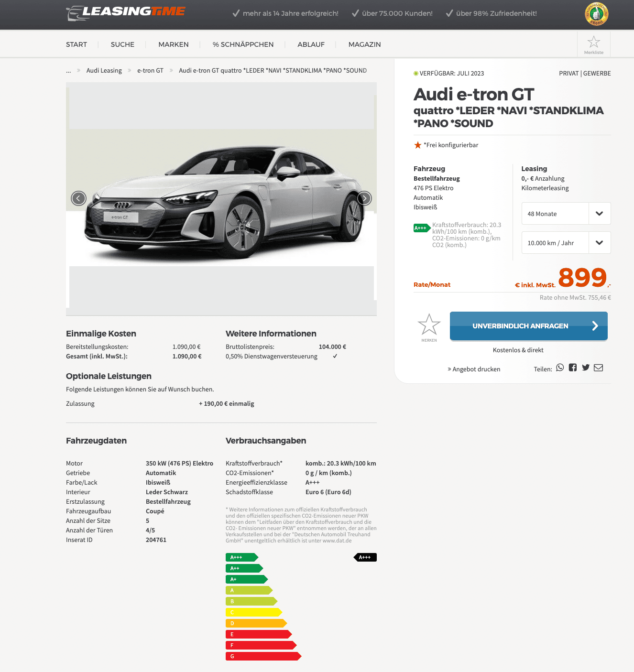The height and width of the screenshot is (672, 634).
Task: Click Zulassung price + 190,00 € einmalig
Action: (x=227, y=403)
